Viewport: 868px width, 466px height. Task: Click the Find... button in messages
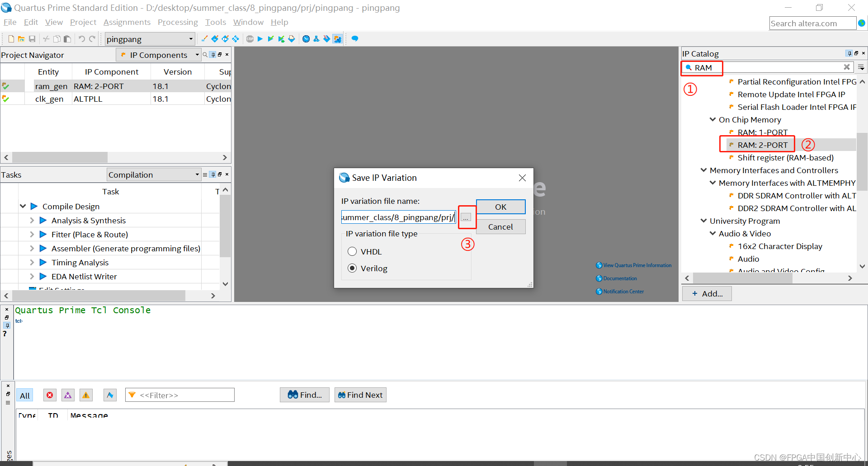click(305, 395)
